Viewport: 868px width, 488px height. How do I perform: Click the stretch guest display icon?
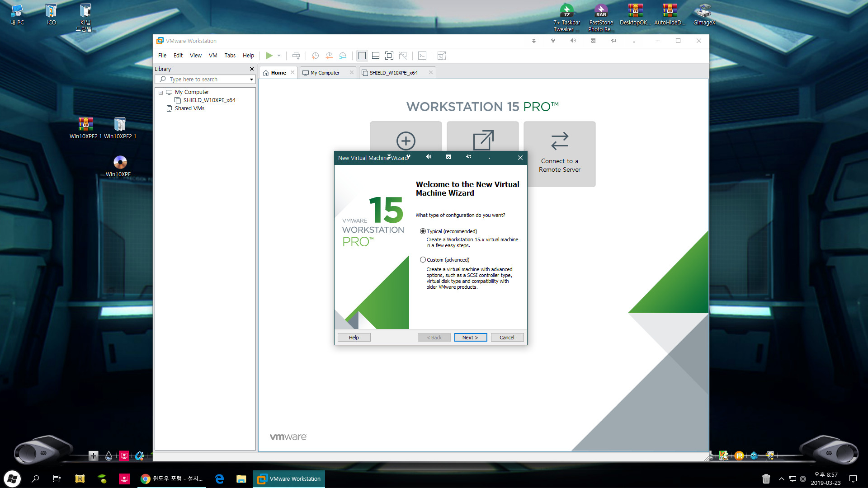tap(442, 56)
